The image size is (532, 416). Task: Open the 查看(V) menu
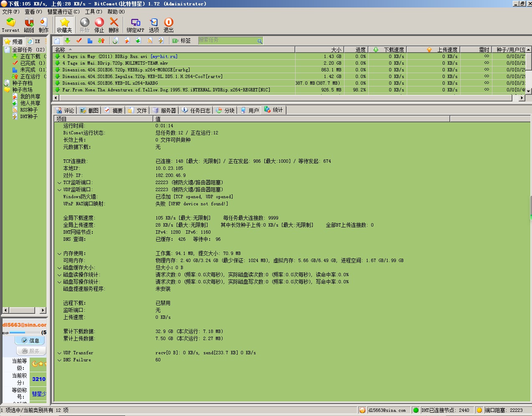pos(33,12)
